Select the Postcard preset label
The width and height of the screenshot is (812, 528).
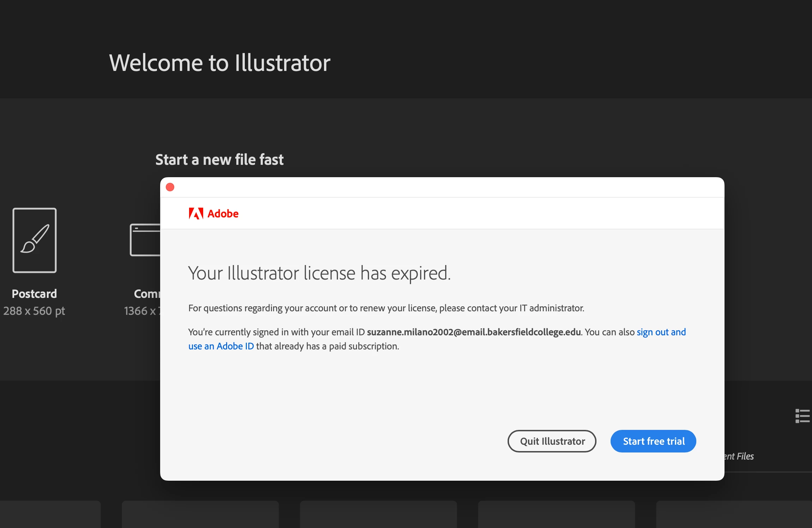click(34, 294)
